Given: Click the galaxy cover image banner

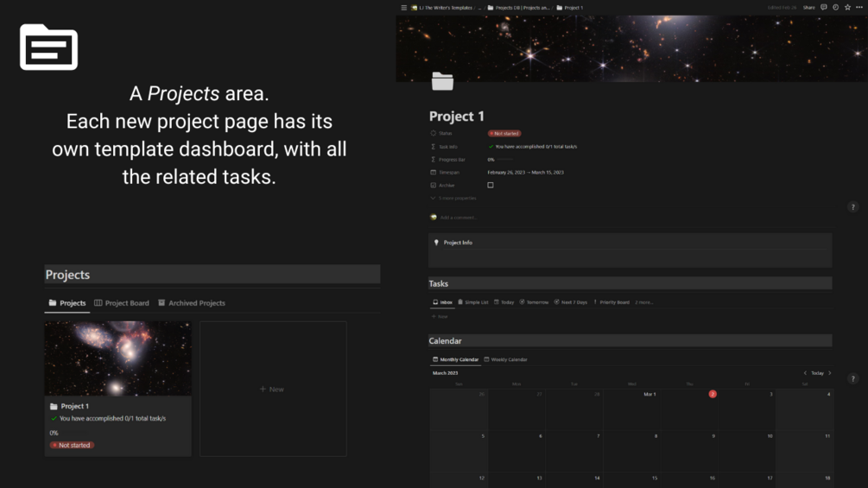Looking at the screenshot, I should pyautogui.click(x=631, y=48).
